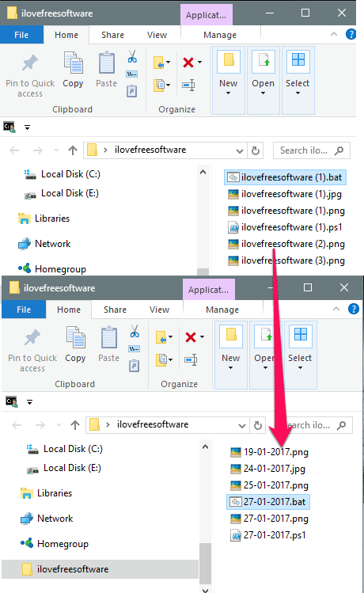Click Paste icon in top window ribbon
Image resolution: width=364 pixels, height=593 pixels.
pos(107,63)
